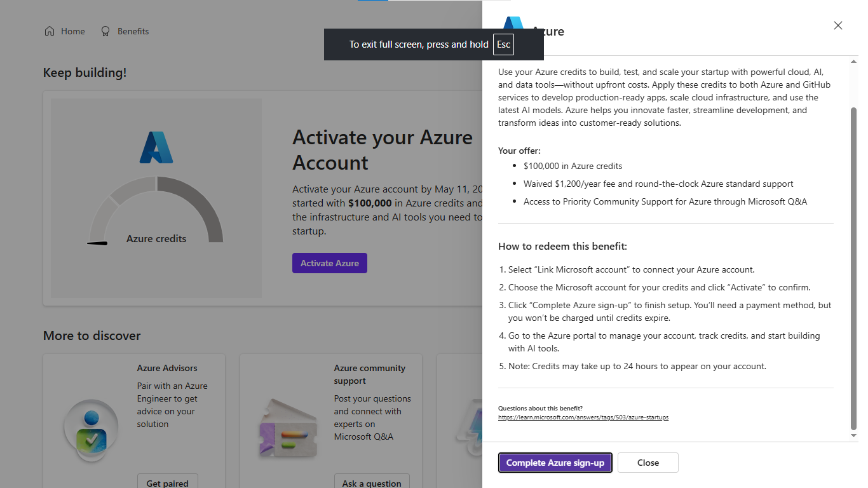Click the "More to discover" heading

click(92, 335)
